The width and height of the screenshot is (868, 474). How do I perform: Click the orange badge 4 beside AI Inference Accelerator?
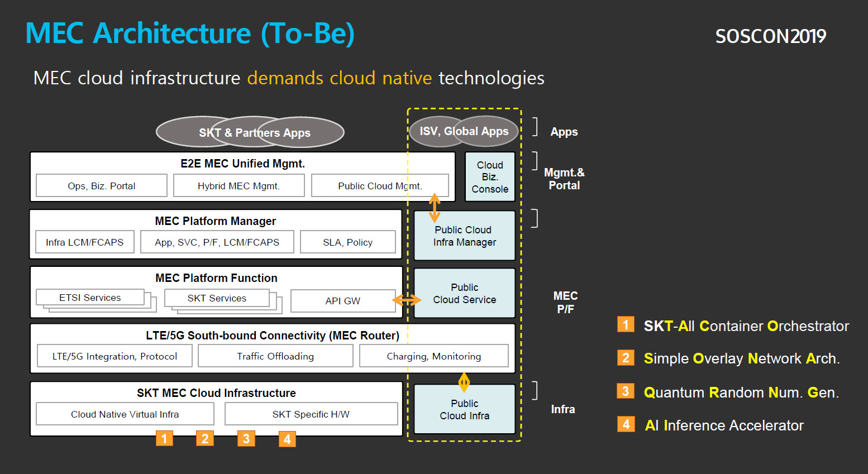pos(626,424)
